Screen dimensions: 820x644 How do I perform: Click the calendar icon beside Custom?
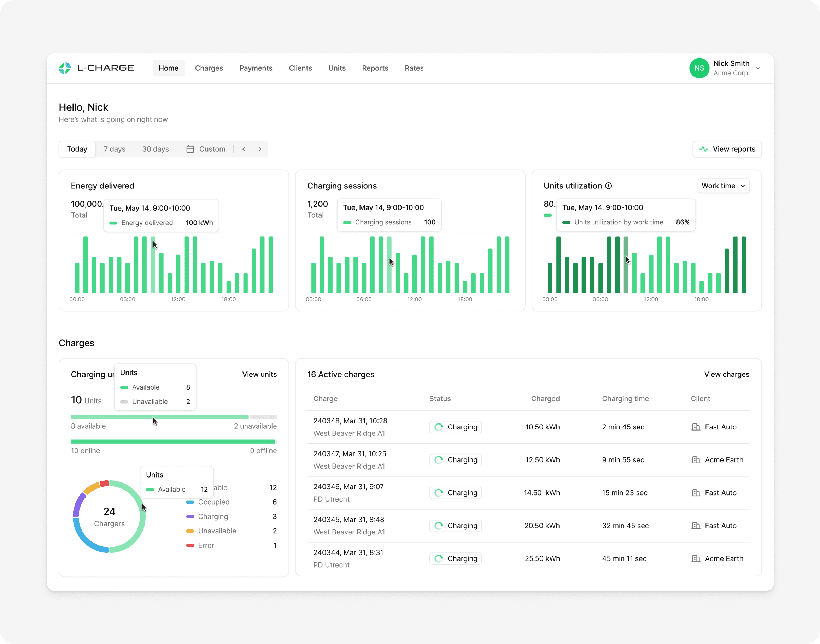(190, 149)
